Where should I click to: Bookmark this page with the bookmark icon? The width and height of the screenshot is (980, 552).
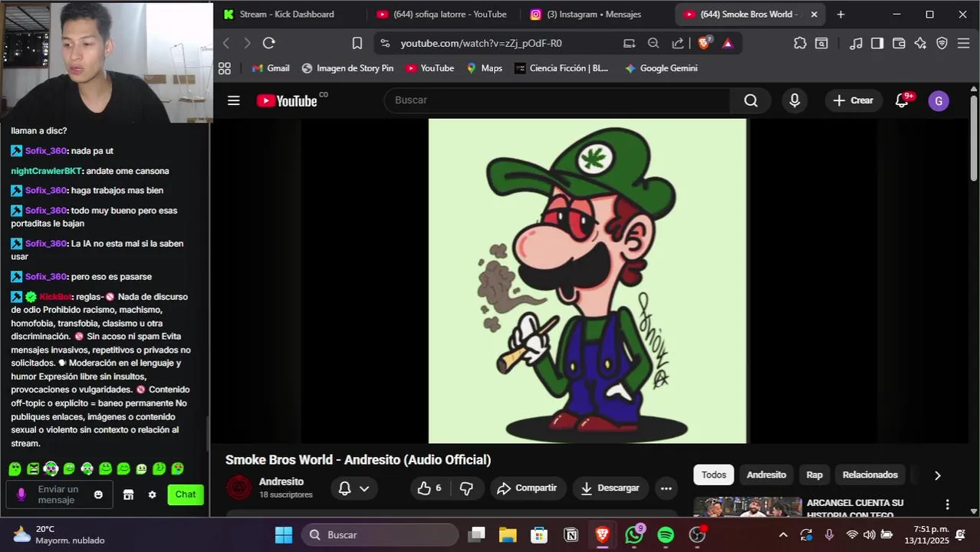(357, 44)
